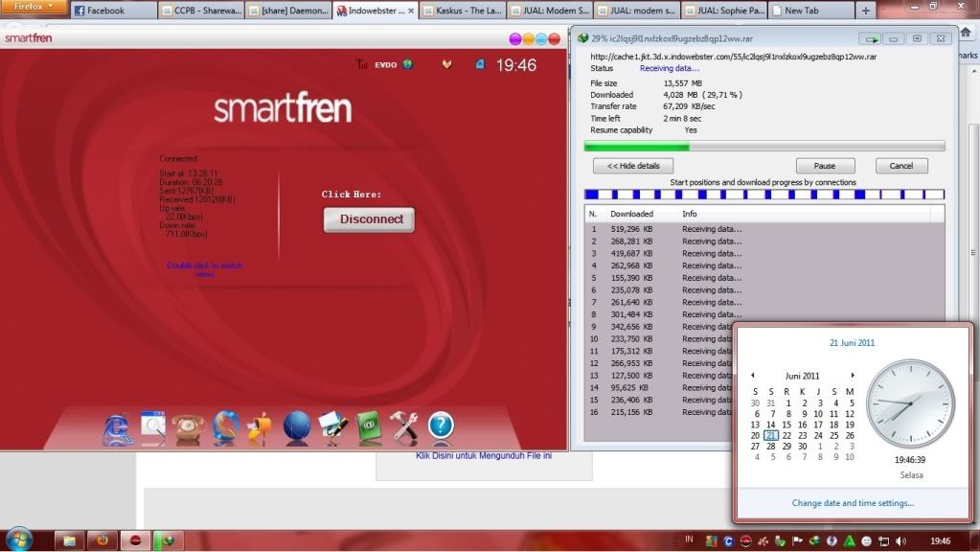Close the Indowebster tab
The height and width of the screenshot is (552, 980).
[x=411, y=11]
